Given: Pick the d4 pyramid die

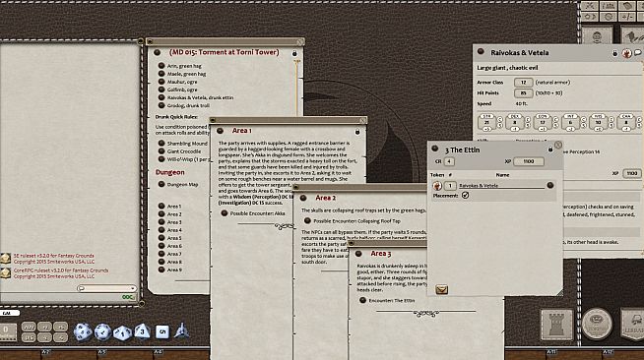Looking at the screenshot, I should 181,330.
